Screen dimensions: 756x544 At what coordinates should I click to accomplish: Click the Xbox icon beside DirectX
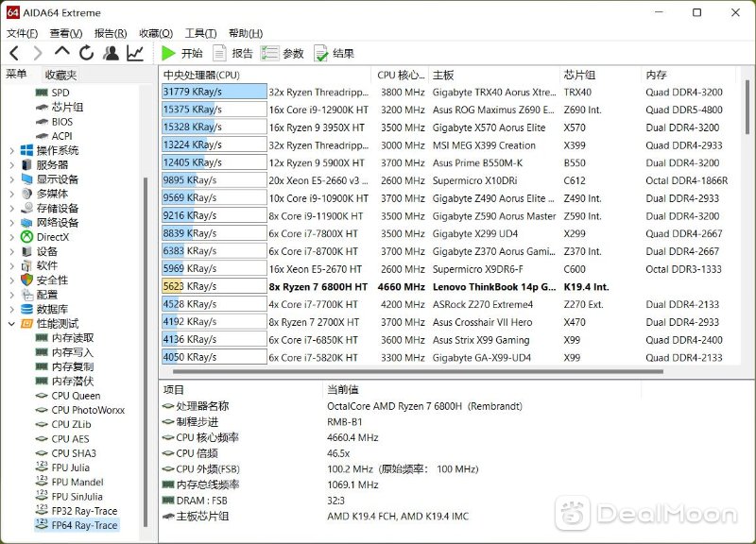(x=27, y=237)
